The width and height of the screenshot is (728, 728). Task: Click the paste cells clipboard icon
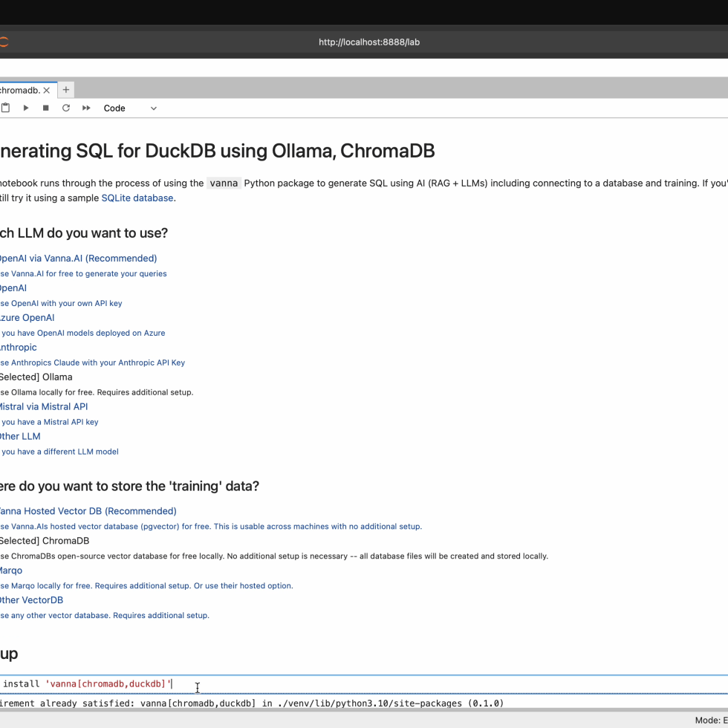(5, 108)
